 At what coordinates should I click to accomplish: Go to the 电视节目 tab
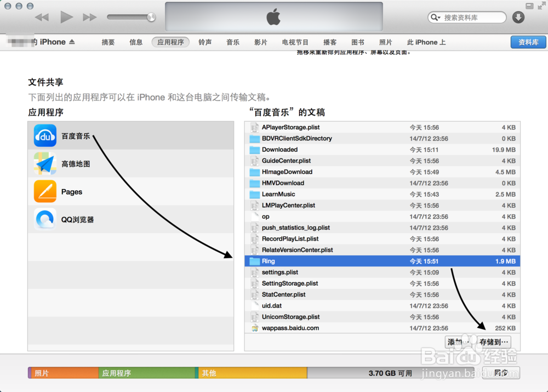pos(295,42)
